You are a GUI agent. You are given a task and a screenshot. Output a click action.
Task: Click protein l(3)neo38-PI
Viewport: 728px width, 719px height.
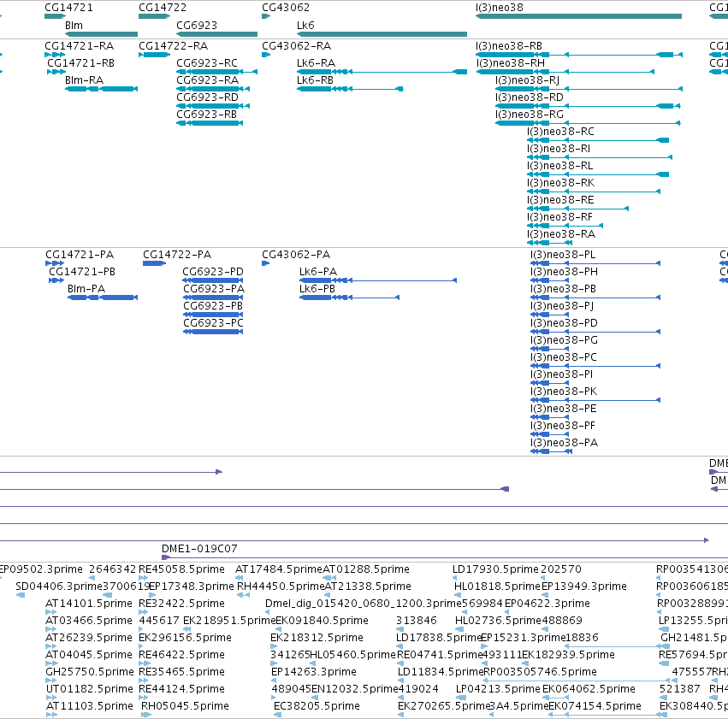tap(550, 384)
